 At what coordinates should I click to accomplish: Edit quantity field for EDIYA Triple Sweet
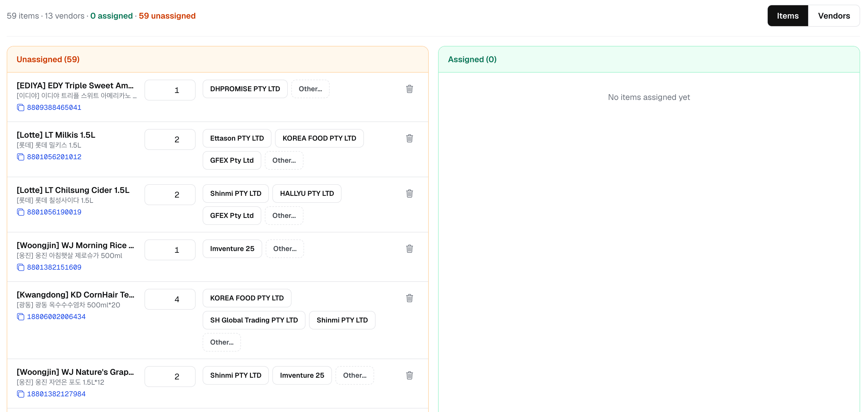[x=170, y=90]
